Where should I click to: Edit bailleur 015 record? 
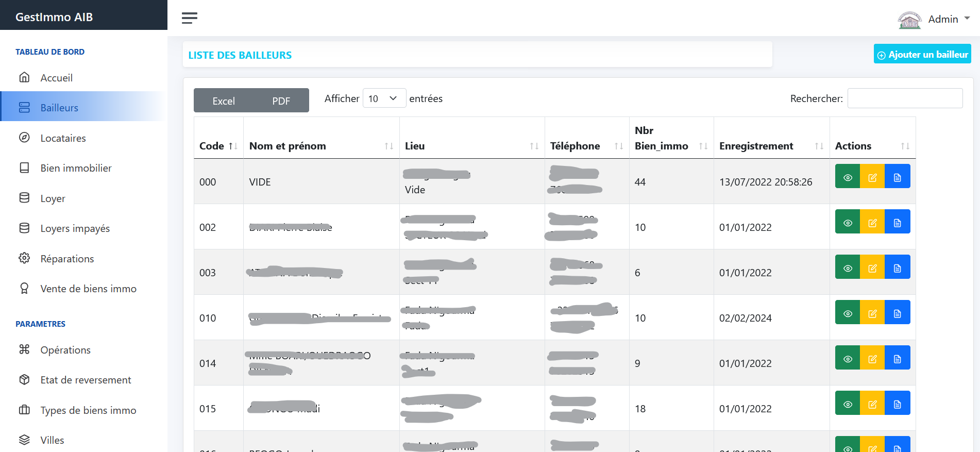[872, 403]
